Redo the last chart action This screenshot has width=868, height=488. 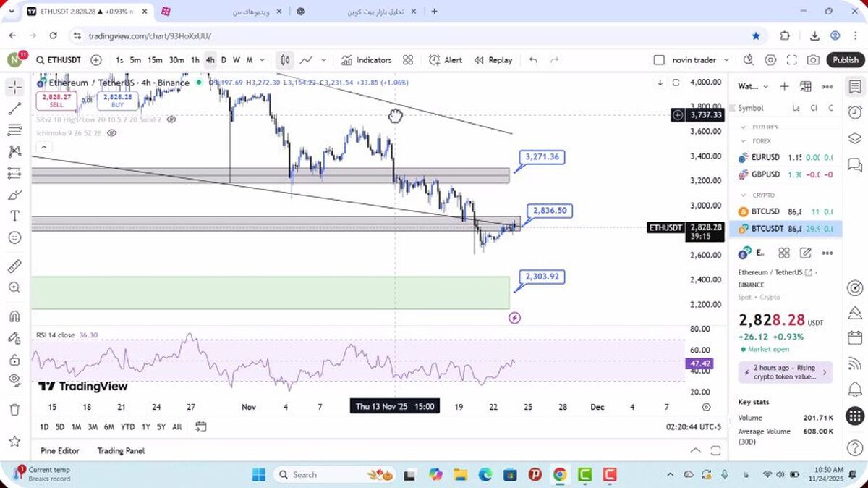click(555, 60)
